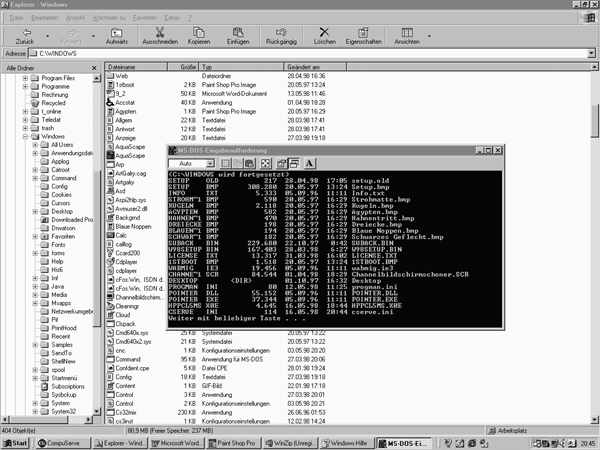Click the Start button
The image size is (600, 450).
tap(15, 442)
